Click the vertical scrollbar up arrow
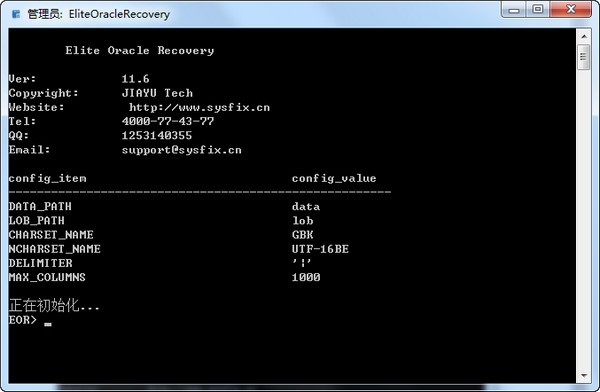The width and height of the screenshot is (600, 392). [584, 36]
